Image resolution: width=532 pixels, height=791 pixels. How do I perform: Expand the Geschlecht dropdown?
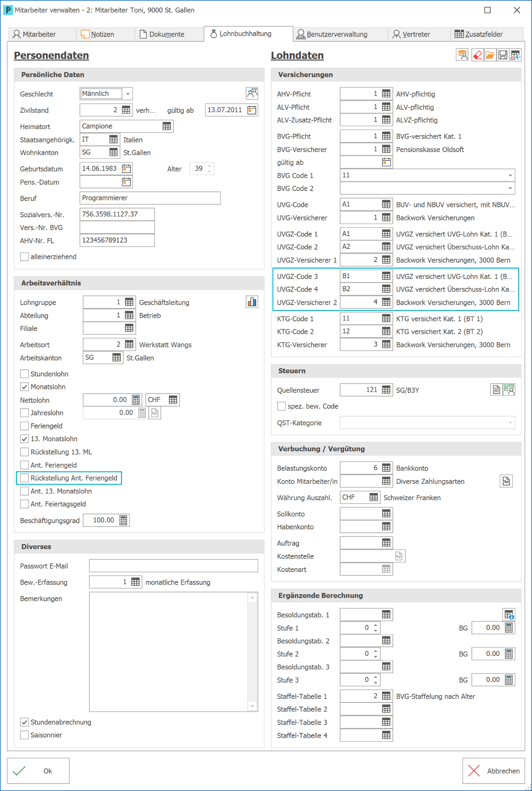pyautogui.click(x=128, y=94)
